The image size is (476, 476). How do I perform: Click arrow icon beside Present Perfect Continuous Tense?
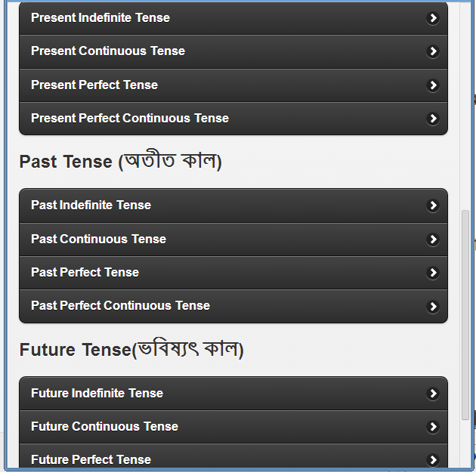[x=433, y=119]
